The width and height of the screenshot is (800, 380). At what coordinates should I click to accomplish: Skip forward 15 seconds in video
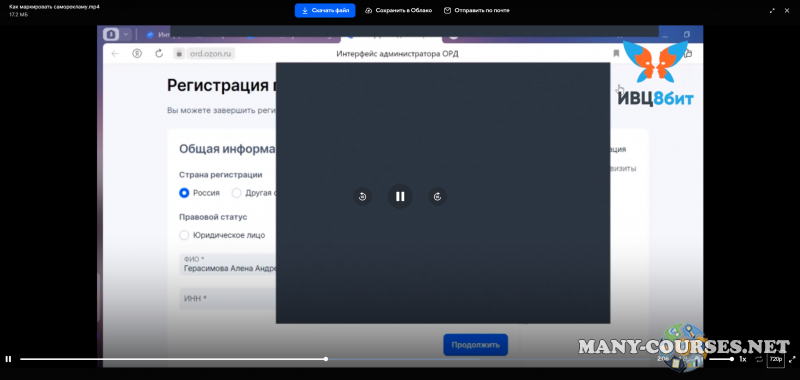point(437,196)
